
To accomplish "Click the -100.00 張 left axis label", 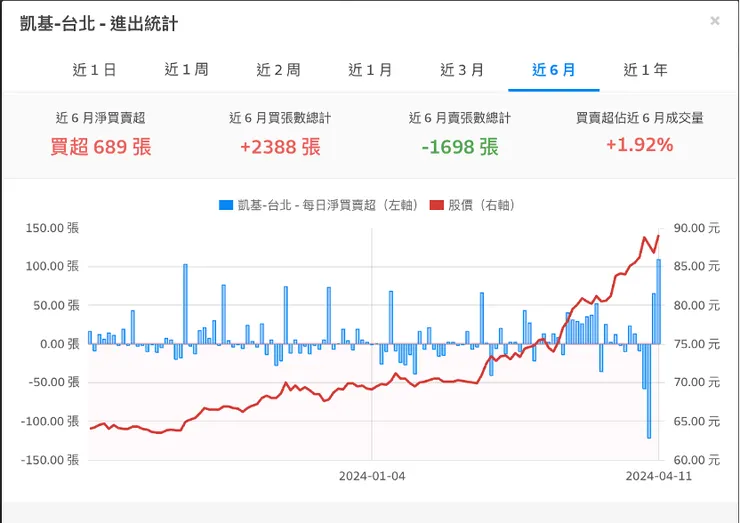I will (50, 421).
